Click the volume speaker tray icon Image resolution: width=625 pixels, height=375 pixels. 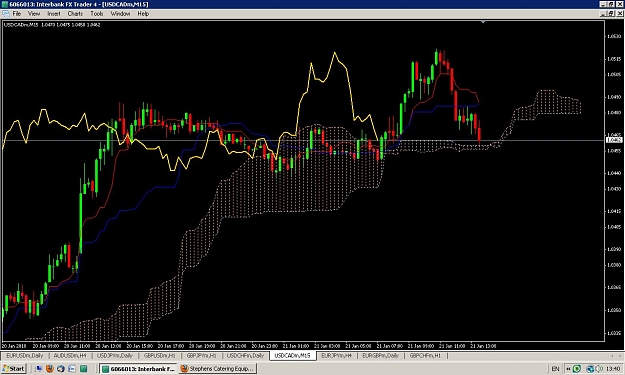(x=599, y=369)
